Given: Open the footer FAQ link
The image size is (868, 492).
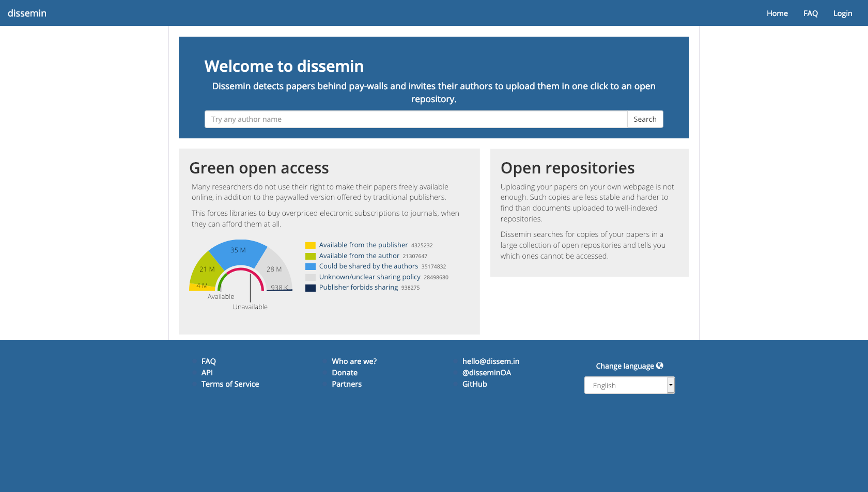Looking at the screenshot, I should point(209,361).
